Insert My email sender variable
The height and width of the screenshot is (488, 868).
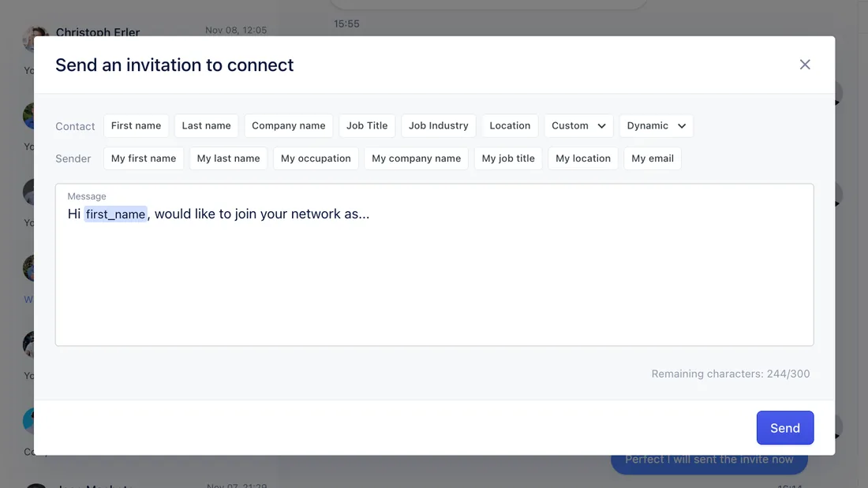[x=653, y=158]
